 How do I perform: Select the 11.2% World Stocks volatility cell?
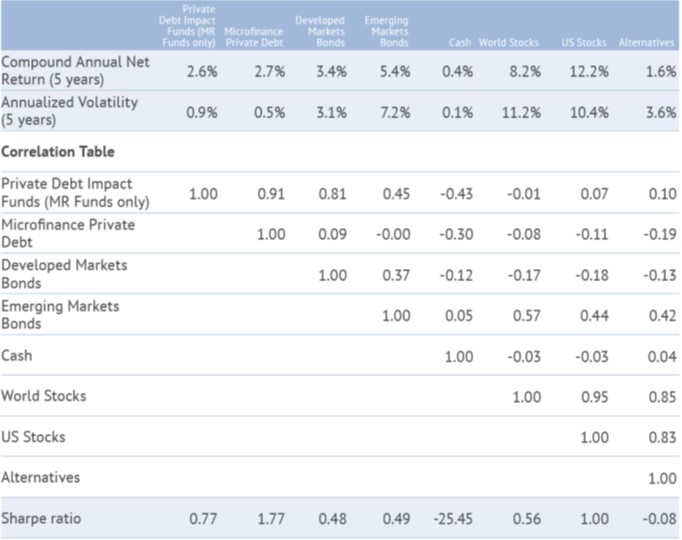[521, 112]
